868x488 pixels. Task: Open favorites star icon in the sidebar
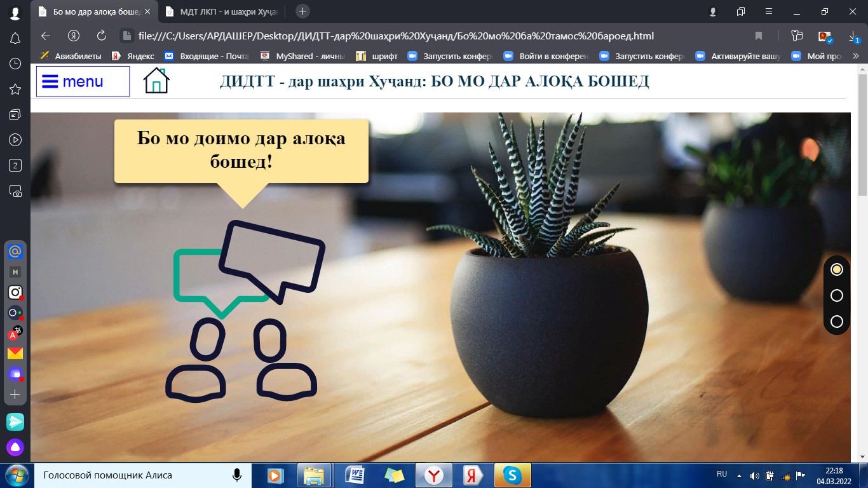(15, 89)
